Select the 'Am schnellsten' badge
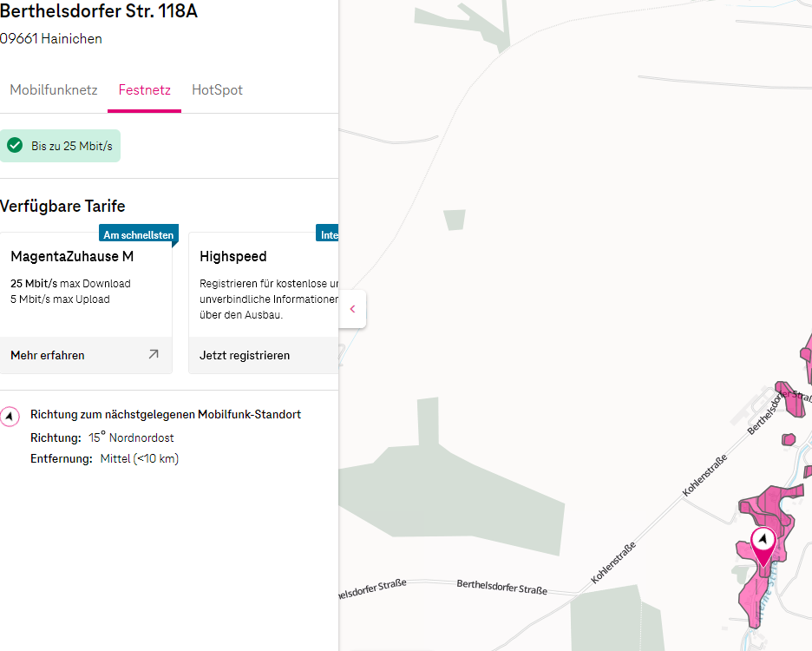Viewport: 812px width, 651px height. click(139, 234)
